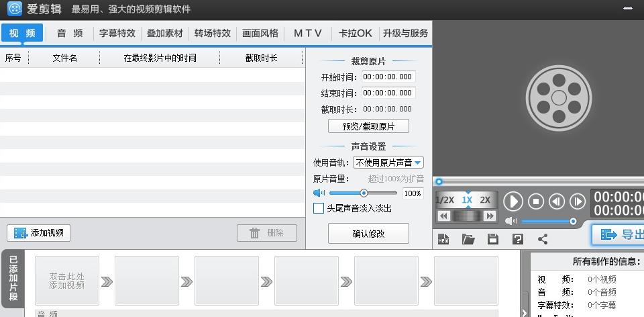The image size is (644, 317).
Task: Create a new project with NEW icon
Action: pos(443,239)
